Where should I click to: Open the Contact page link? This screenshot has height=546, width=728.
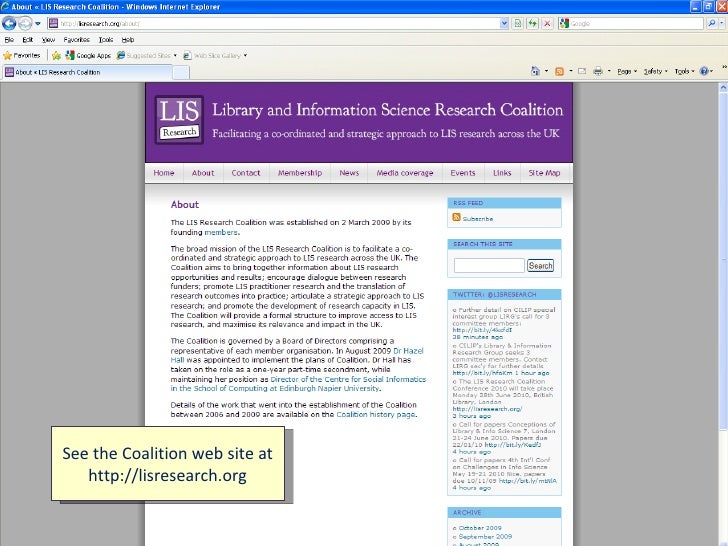coord(246,173)
